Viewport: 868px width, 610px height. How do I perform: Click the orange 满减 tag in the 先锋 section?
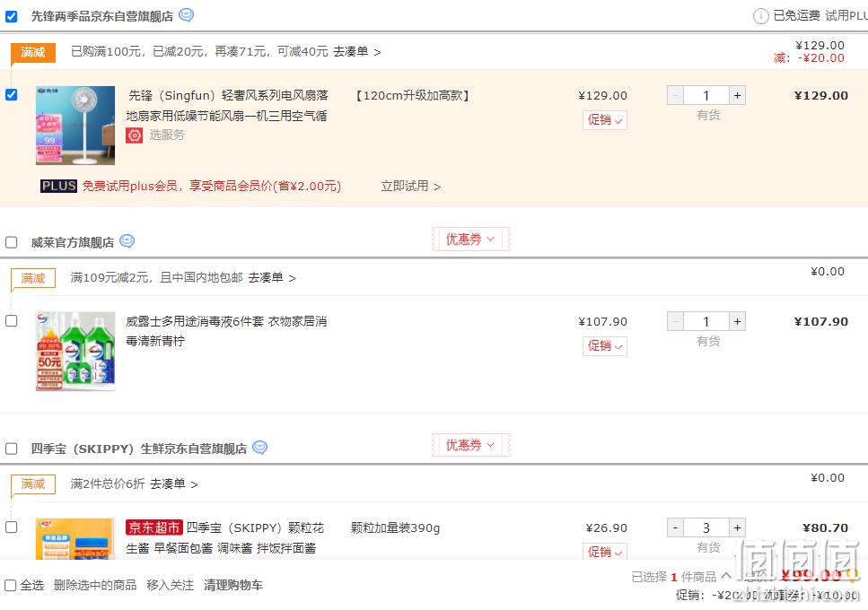coord(32,52)
